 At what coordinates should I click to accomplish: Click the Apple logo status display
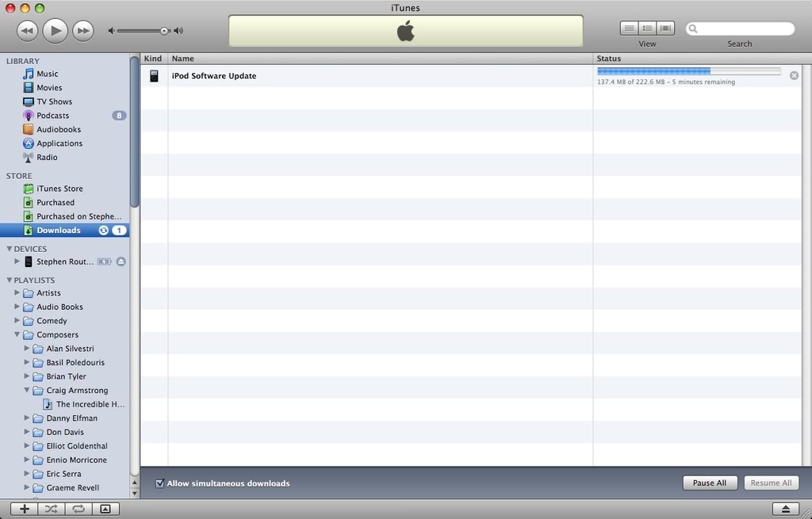406,31
